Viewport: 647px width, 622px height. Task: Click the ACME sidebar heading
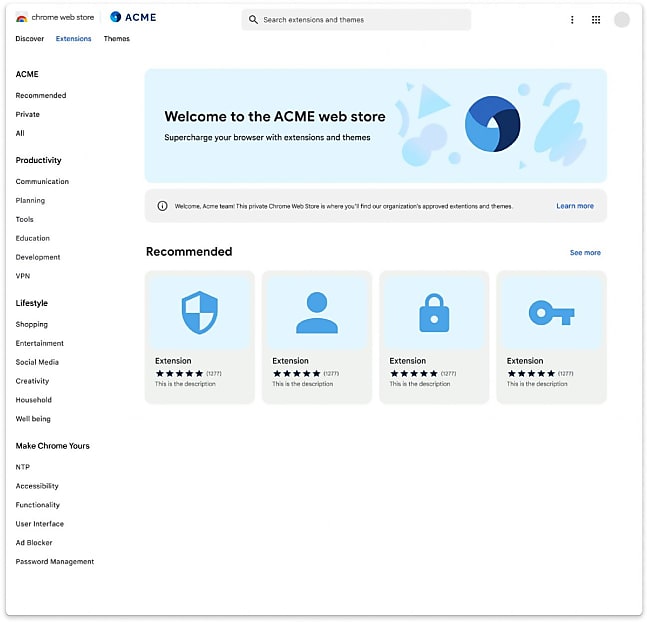pos(27,74)
